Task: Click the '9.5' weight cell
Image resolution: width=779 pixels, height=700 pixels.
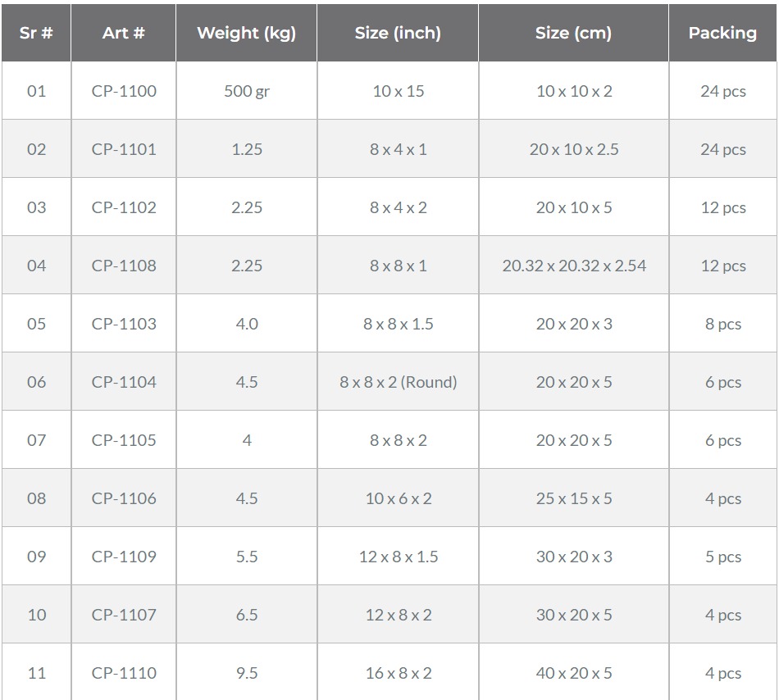Action: coord(246,673)
